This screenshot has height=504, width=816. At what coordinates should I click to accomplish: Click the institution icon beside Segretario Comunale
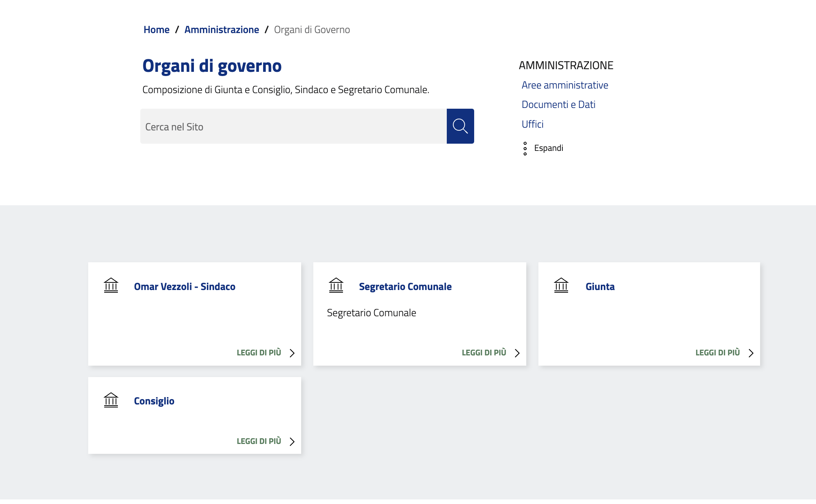(x=336, y=285)
